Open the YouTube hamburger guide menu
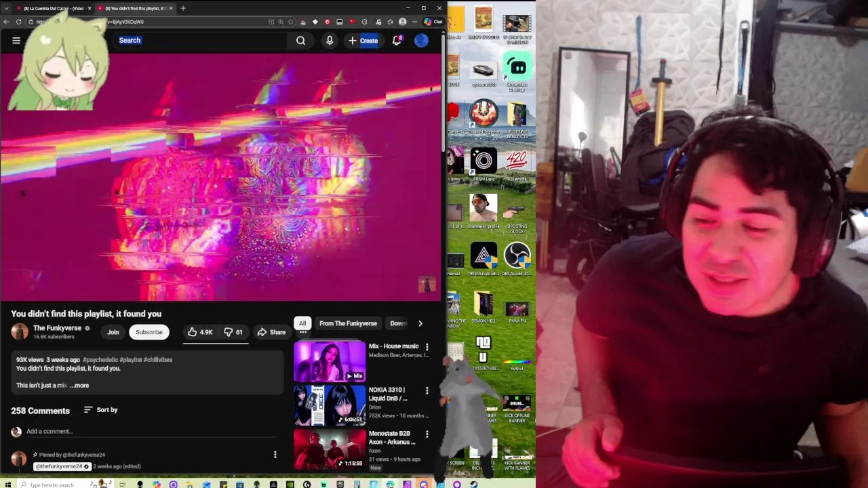The image size is (868, 488). point(16,41)
